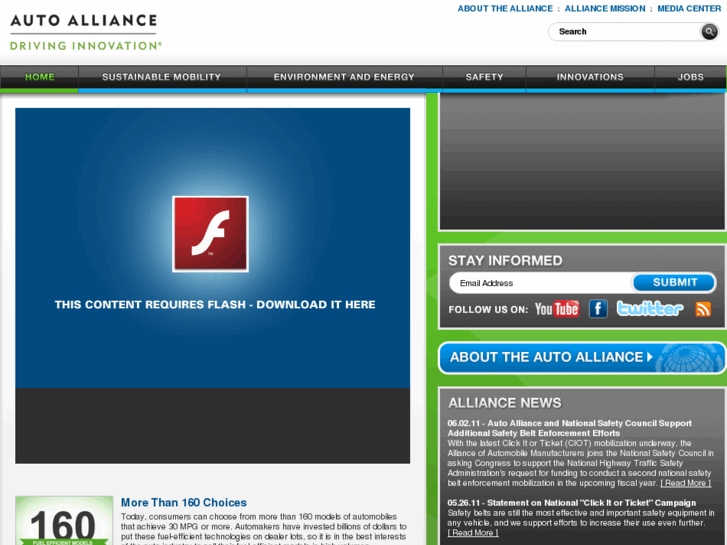
Task: Open the Safety nav item
Action: (484, 77)
